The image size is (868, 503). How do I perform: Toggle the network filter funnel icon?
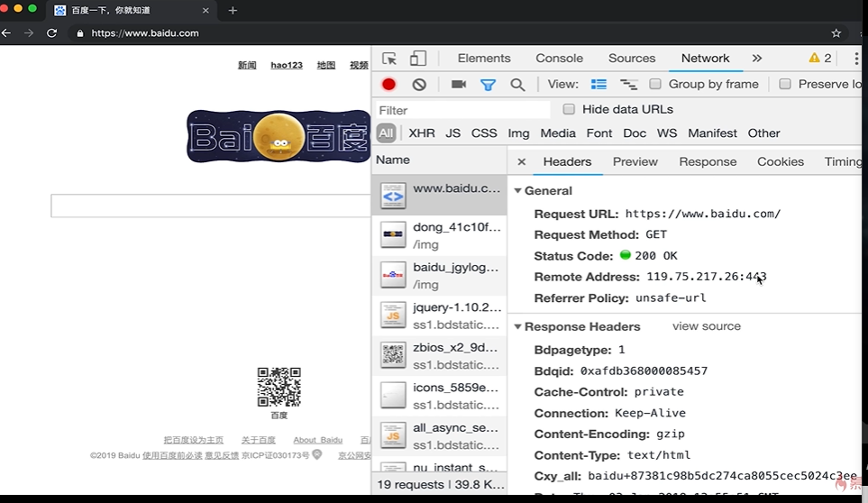488,85
